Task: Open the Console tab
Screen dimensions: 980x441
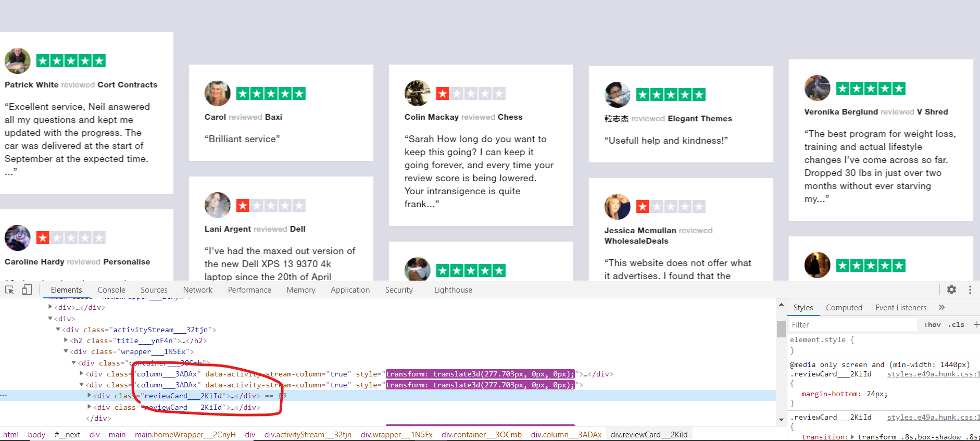Action: click(x=111, y=290)
